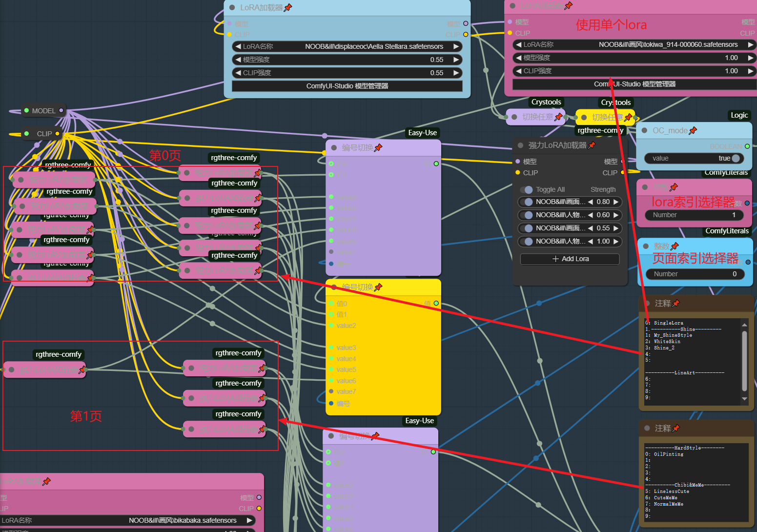Image resolution: width=757 pixels, height=532 pixels.
Task: Click the scrollbar down arrow in SingleLora note
Action: point(744,399)
